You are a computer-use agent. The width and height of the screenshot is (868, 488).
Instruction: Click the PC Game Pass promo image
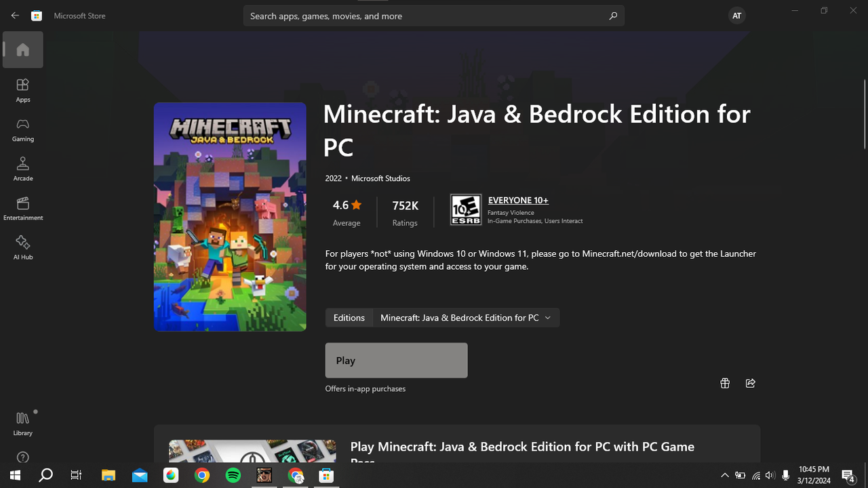[252, 451]
